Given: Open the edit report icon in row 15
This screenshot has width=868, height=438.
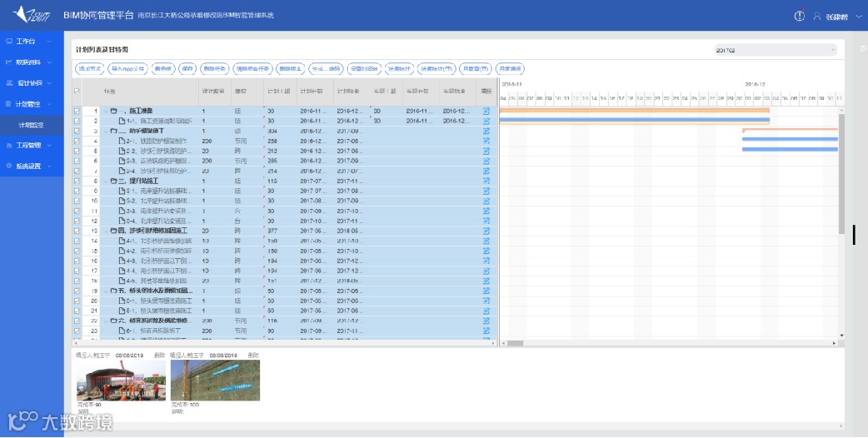Looking at the screenshot, I should [486, 251].
